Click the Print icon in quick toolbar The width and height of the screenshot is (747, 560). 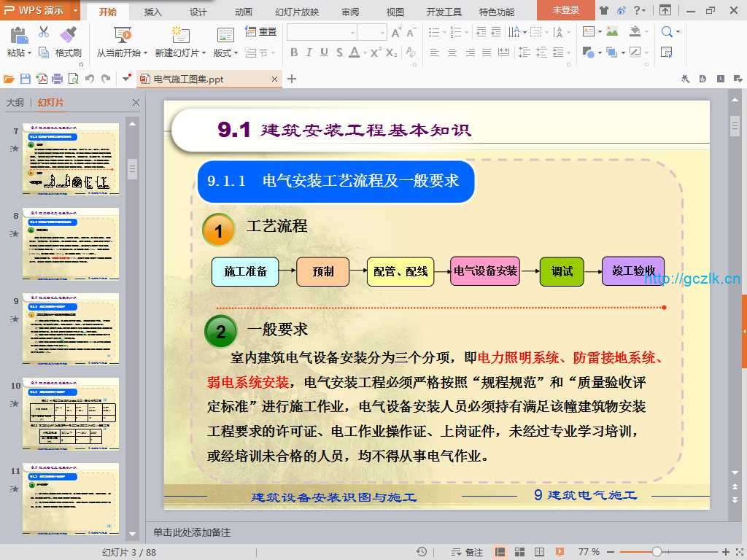pos(57,79)
